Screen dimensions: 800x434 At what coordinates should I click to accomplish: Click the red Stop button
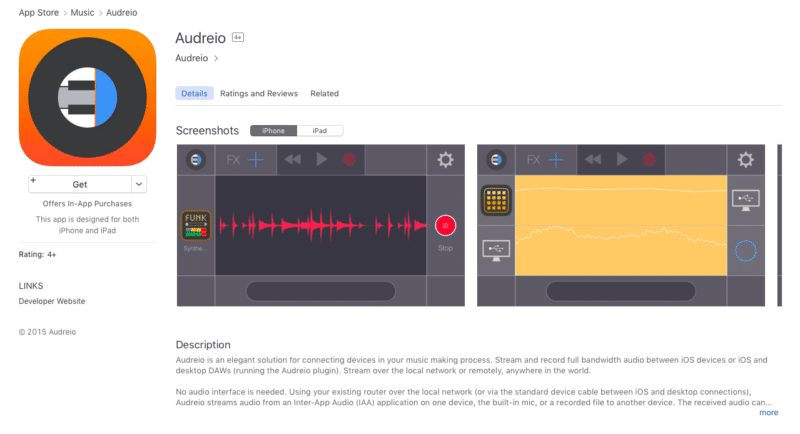coord(445,225)
